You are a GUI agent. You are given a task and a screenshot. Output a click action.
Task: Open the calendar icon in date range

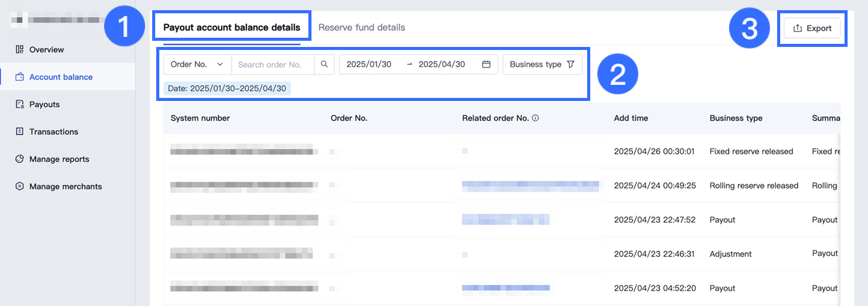[486, 64]
